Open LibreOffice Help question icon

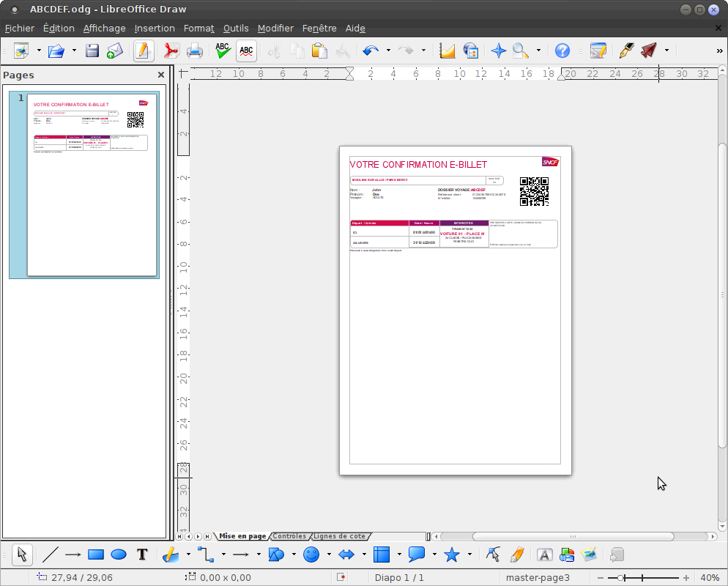coord(562,50)
